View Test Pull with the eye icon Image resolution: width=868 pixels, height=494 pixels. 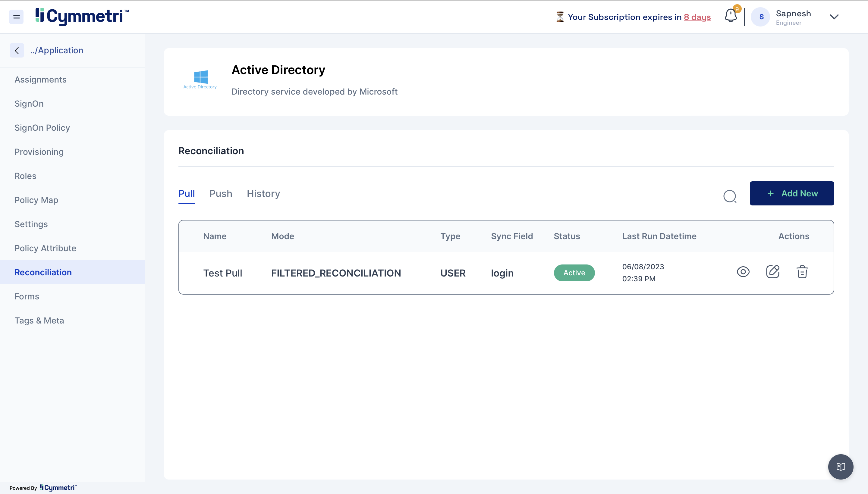(743, 272)
